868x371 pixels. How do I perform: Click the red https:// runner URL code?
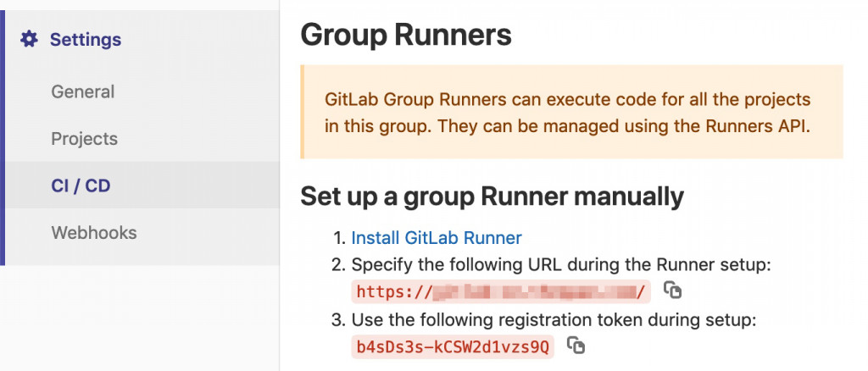501,291
